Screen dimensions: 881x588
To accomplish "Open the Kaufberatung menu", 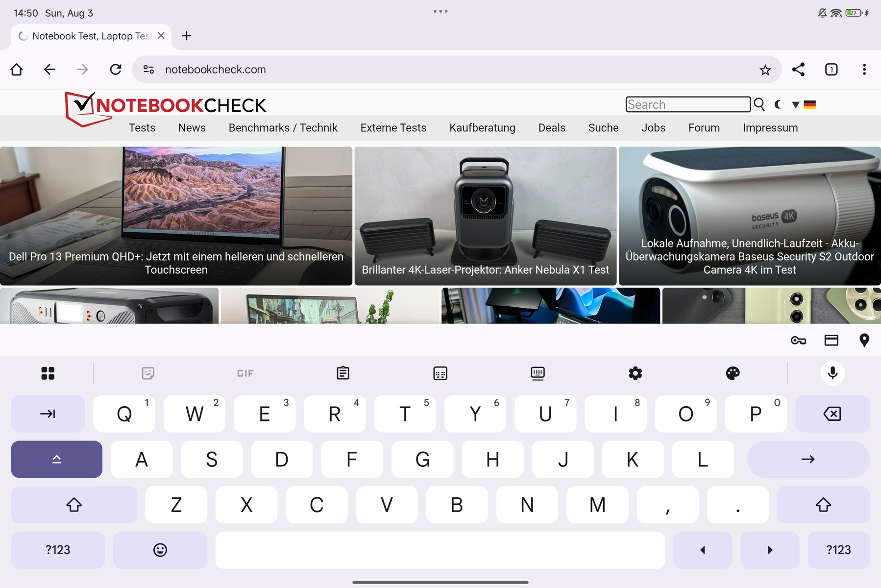I will click(x=483, y=128).
